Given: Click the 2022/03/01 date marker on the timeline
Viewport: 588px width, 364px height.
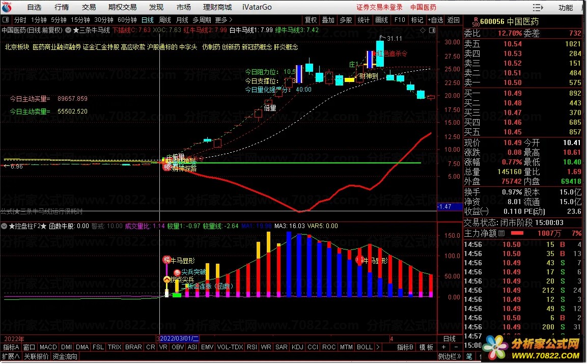Looking at the screenshot, I should click(x=179, y=339).
